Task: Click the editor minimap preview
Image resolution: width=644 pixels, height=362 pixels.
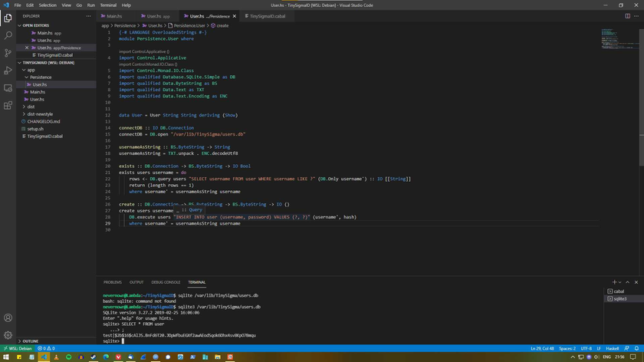Action: [619, 39]
